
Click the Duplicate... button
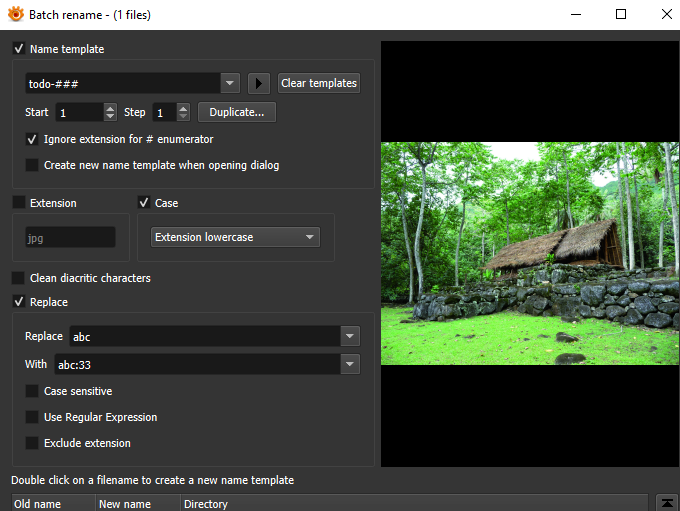(236, 112)
